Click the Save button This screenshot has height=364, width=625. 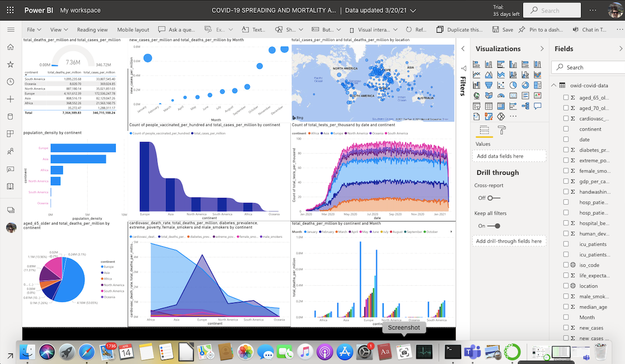coord(502,29)
